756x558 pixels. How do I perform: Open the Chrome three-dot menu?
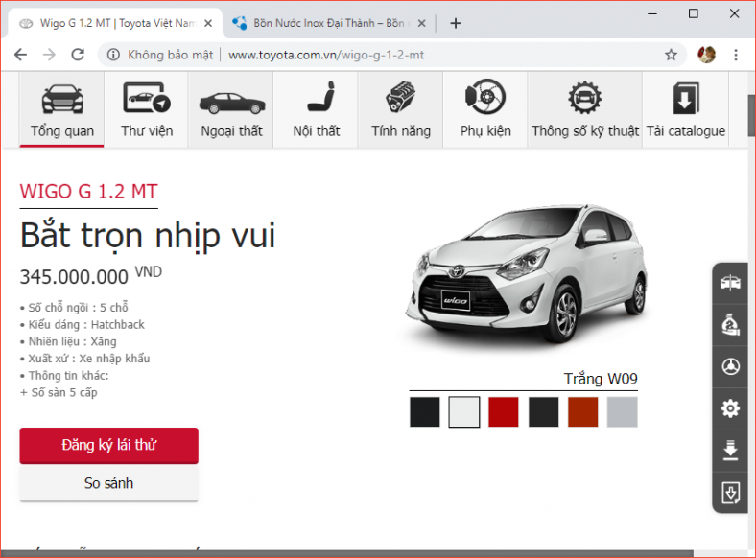tap(736, 55)
